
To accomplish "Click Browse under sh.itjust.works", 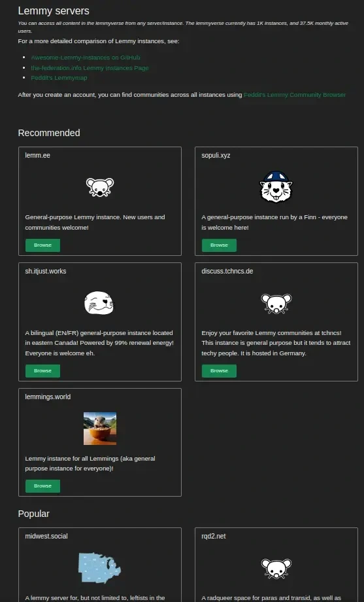I will (x=42, y=371).
